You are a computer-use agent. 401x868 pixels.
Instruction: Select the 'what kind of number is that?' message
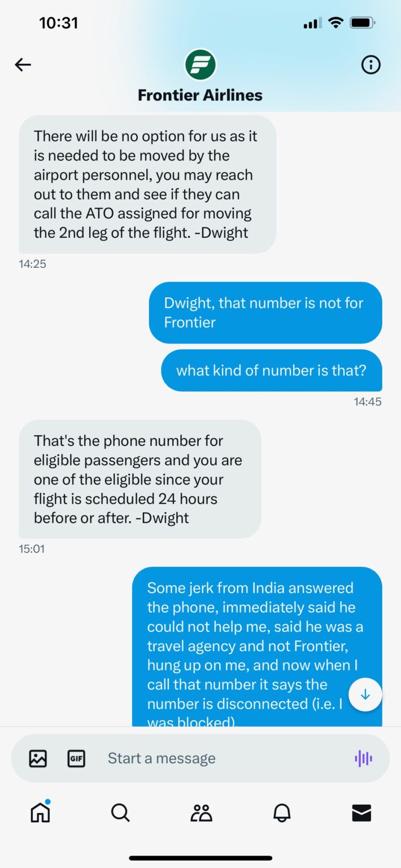click(x=272, y=370)
